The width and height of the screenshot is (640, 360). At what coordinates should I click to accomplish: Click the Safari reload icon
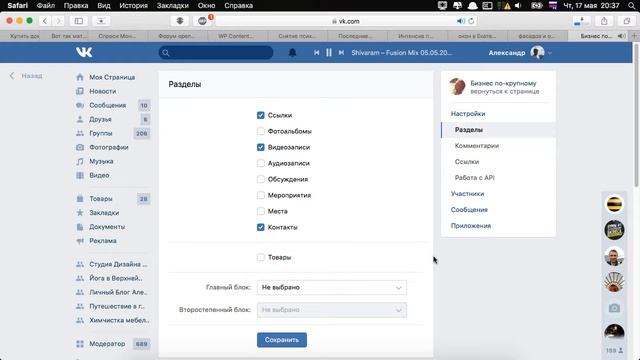tap(471, 21)
